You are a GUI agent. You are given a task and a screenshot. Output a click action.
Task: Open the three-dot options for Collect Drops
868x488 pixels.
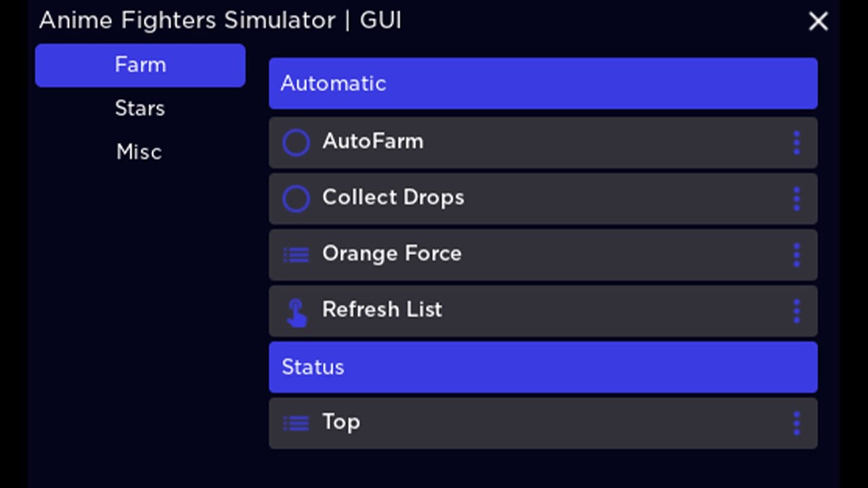(796, 199)
